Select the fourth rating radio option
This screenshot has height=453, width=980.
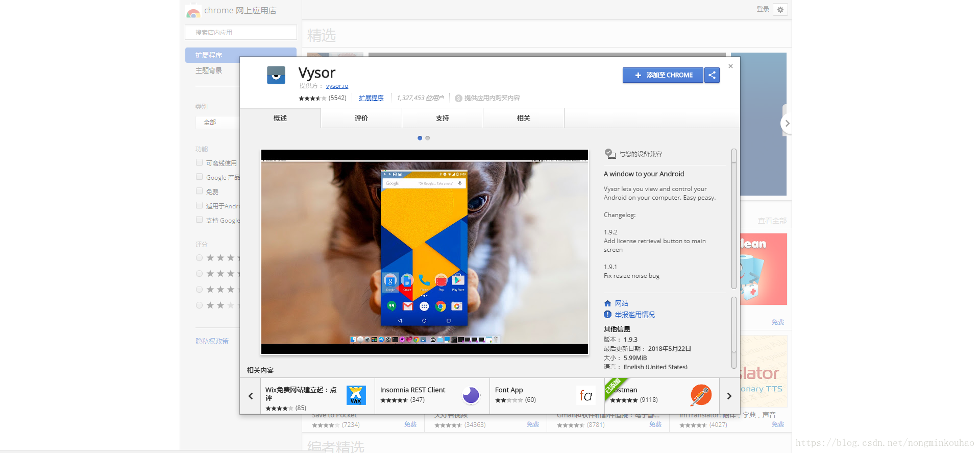coord(200,305)
